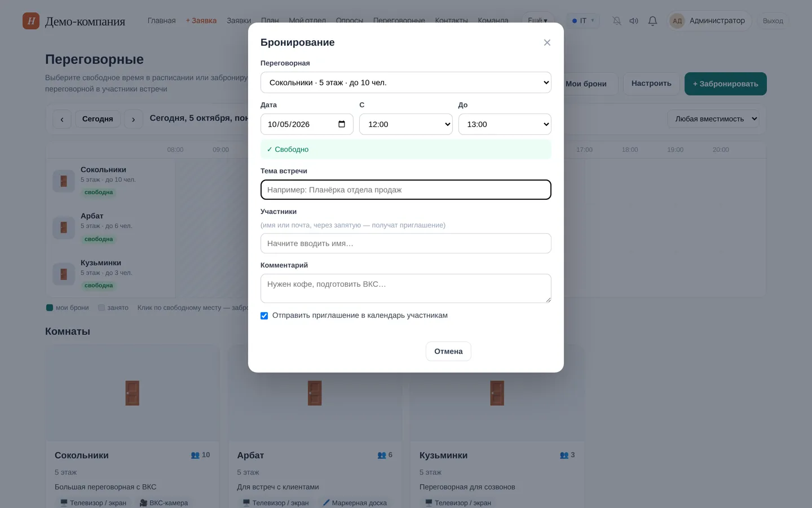Click the + Забронировать button

pyautogui.click(x=726, y=84)
